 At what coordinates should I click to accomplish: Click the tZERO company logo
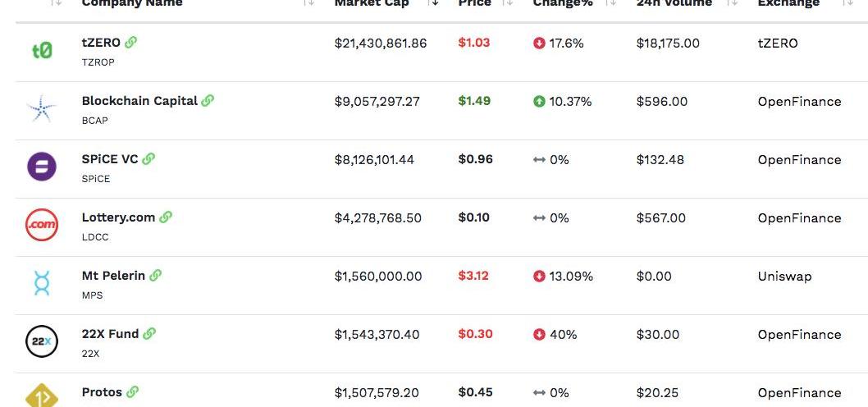[x=42, y=51]
